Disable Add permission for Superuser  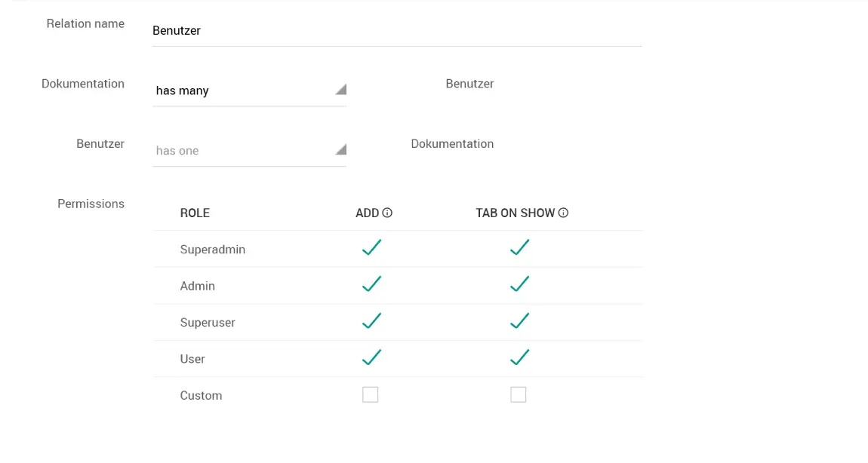(371, 321)
